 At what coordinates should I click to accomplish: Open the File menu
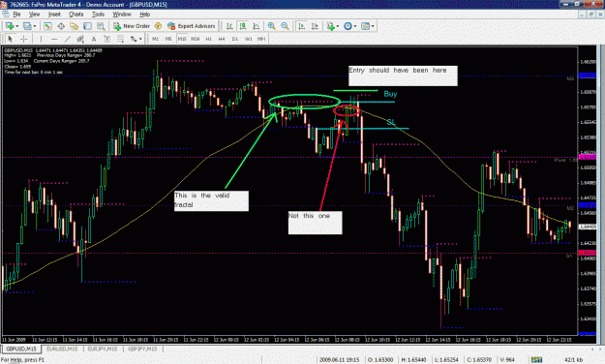click(16, 15)
